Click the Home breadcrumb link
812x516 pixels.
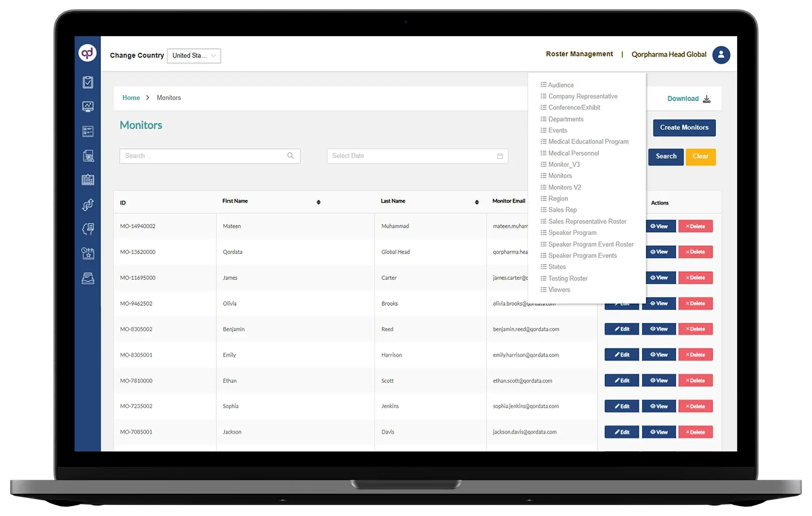[x=131, y=98]
